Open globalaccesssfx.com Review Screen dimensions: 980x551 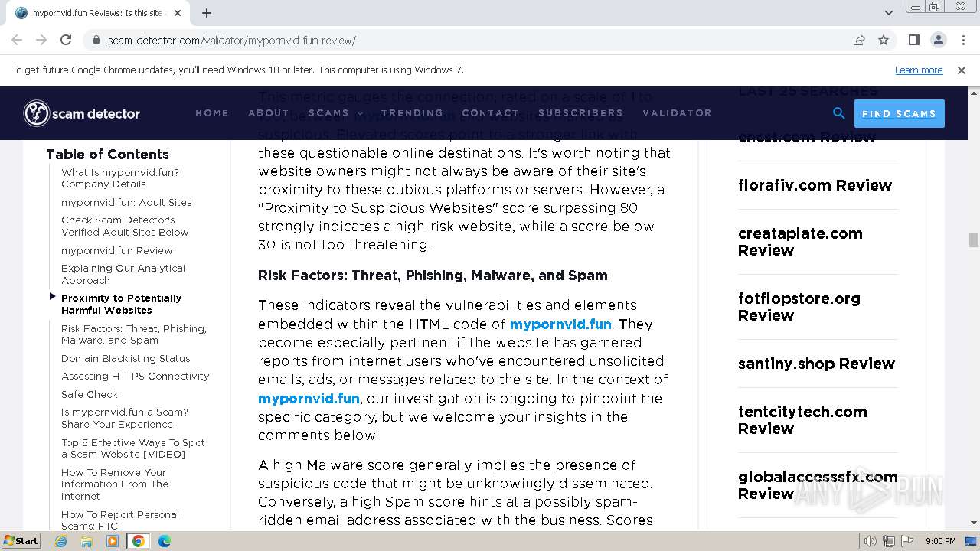tap(818, 485)
